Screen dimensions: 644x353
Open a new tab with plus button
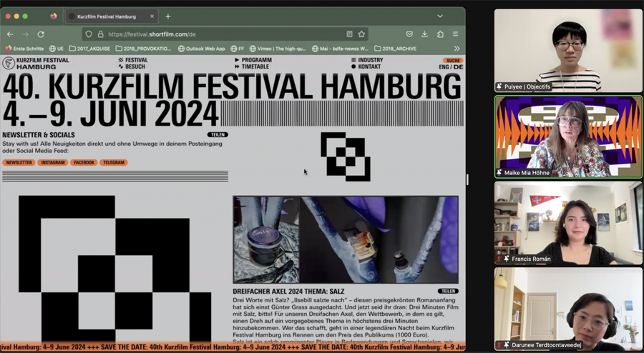point(168,16)
